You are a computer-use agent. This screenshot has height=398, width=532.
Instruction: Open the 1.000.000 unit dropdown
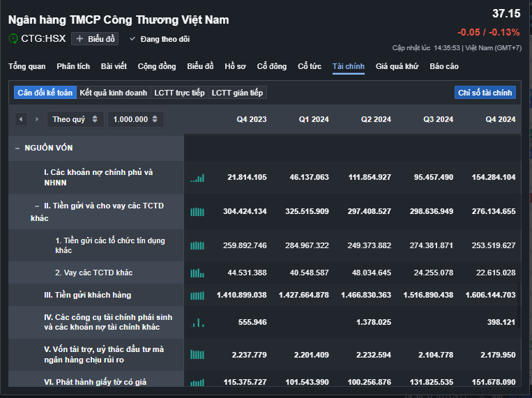point(136,119)
